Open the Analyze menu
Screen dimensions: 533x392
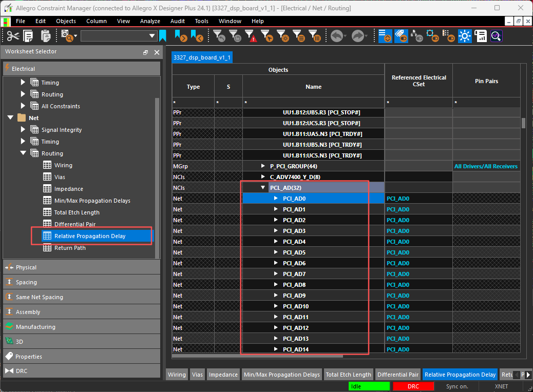pos(150,21)
